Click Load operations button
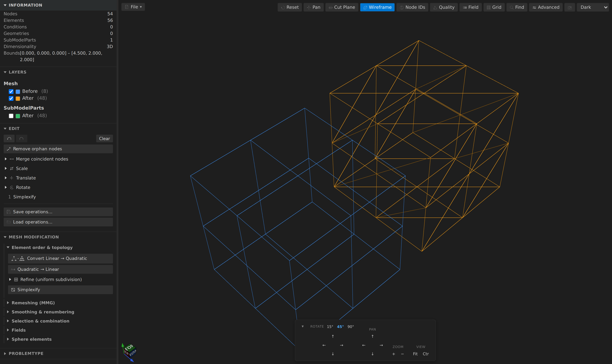612x364 pixels. tap(58, 222)
